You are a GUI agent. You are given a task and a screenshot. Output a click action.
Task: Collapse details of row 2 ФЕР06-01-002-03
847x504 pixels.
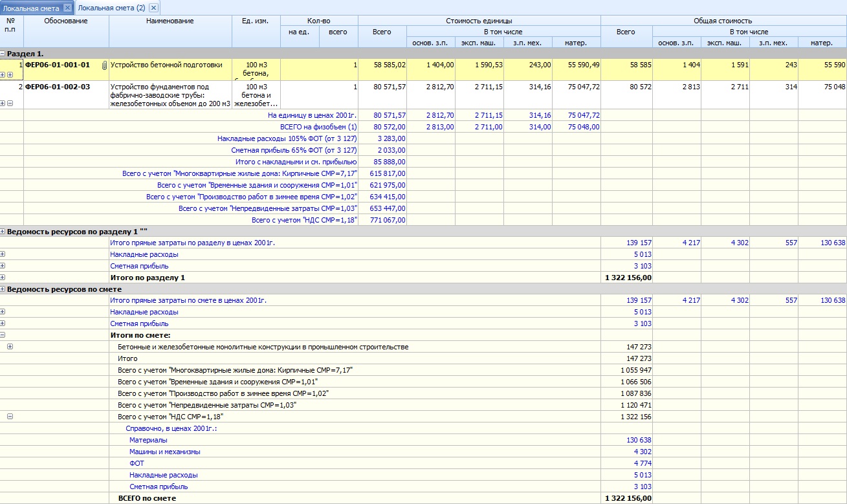(10, 103)
